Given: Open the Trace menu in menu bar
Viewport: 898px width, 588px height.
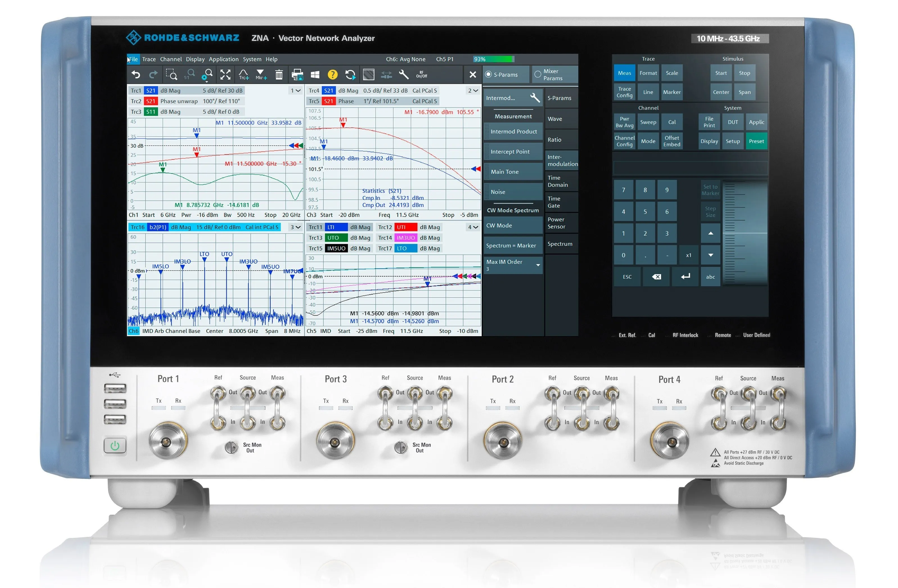Looking at the screenshot, I should [149, 59].
